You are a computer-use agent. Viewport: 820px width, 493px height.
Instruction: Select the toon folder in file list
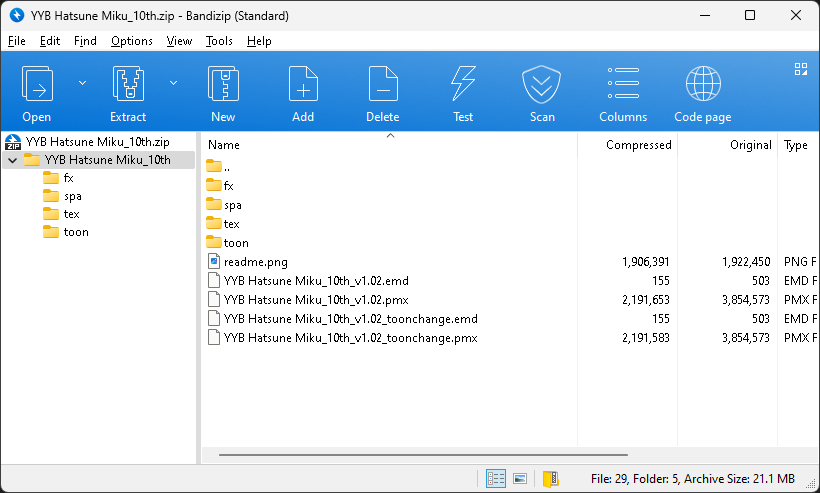pos(227,243)
